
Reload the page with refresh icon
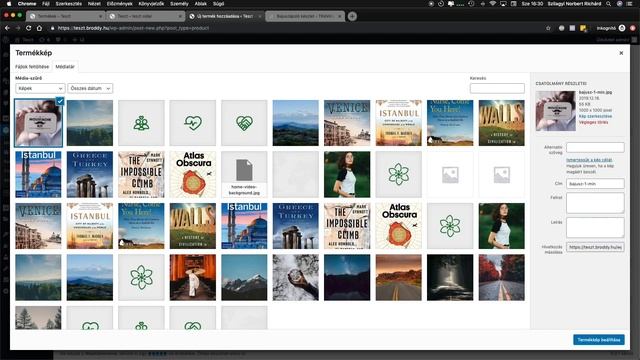(29, 28)
